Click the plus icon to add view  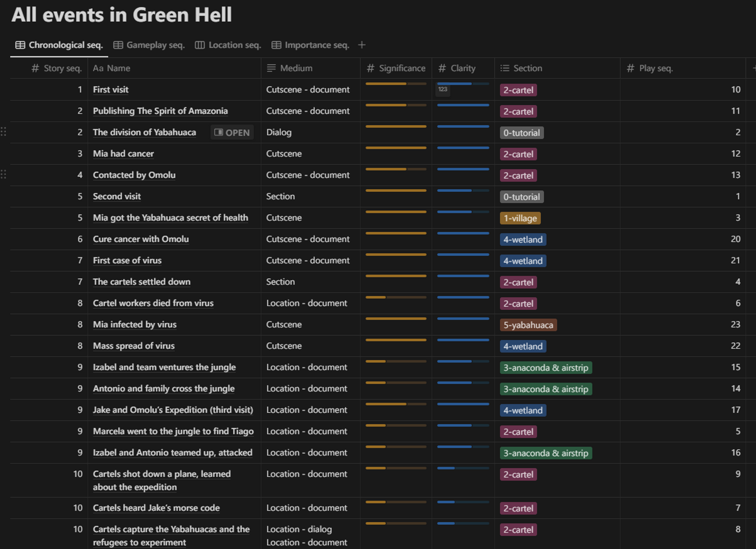[362, 45]
